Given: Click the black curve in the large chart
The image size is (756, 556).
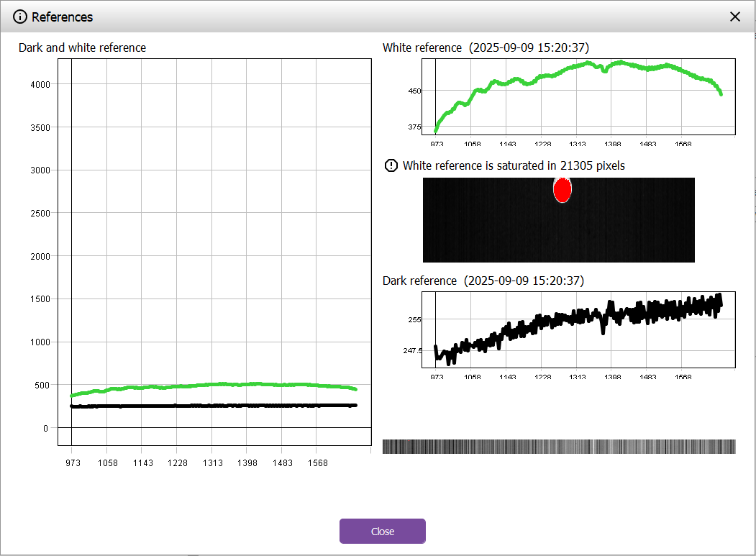Looking at the screenshot, I should [x=216, y=406].
